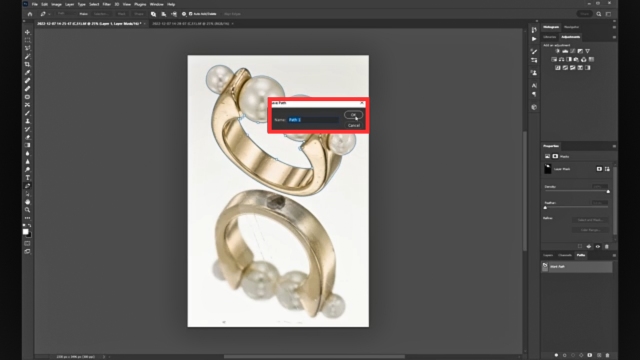
Task: Delete the mask with Properties trash icon
Action: point(607,247)
